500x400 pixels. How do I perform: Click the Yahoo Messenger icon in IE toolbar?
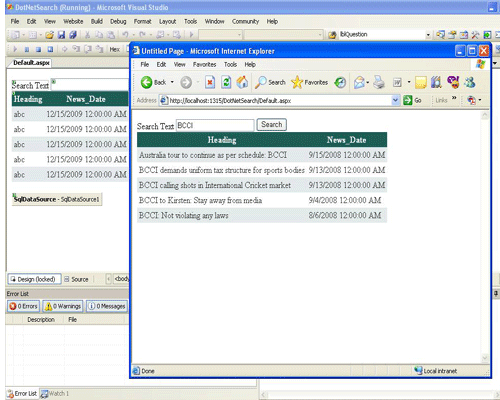click(453, 82)
